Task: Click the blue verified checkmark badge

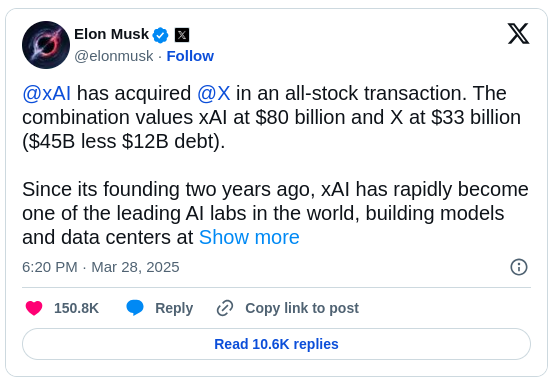Action: pyautogui.click(x=161, y=35)
